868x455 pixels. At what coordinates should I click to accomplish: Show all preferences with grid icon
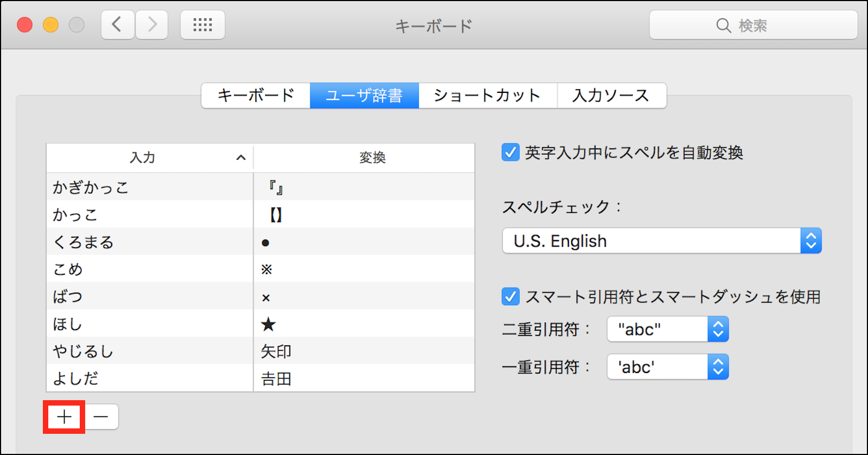click(202, 25)
